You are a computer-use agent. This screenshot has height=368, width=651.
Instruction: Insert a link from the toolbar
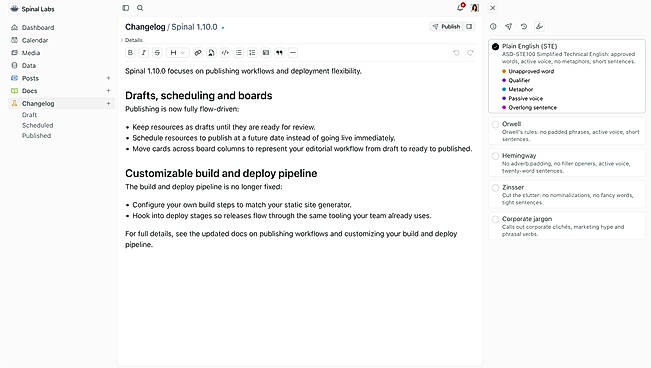[x=198, y=53]
